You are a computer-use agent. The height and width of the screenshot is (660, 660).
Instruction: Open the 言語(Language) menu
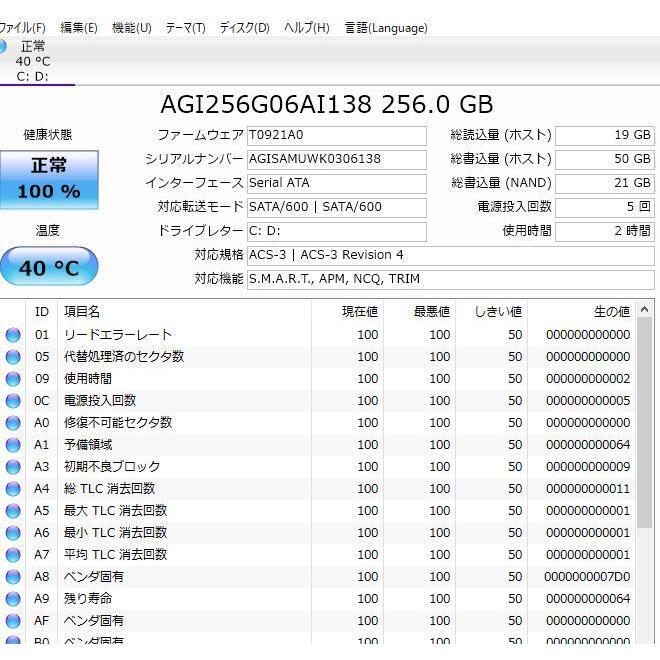[x=385, y=28]
